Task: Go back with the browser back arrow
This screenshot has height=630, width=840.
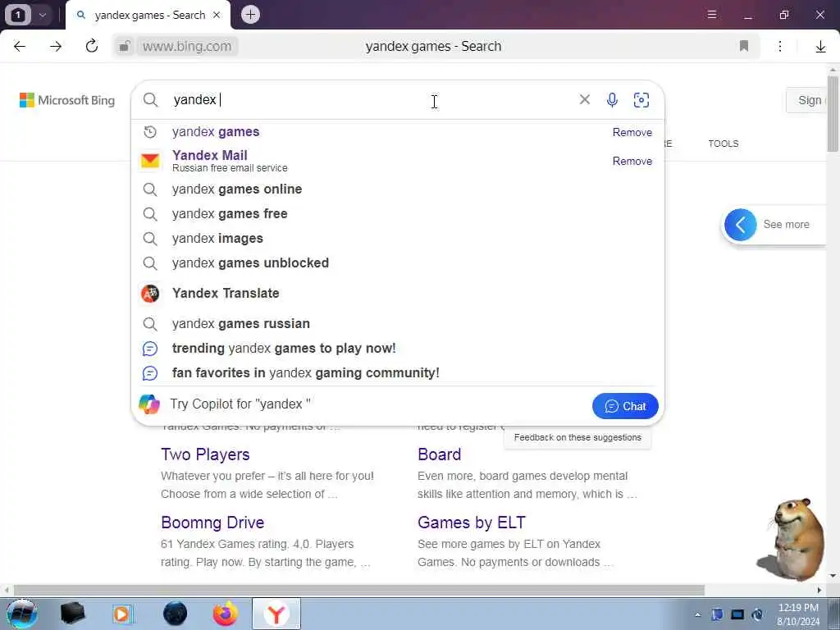Action: point(20,47)
